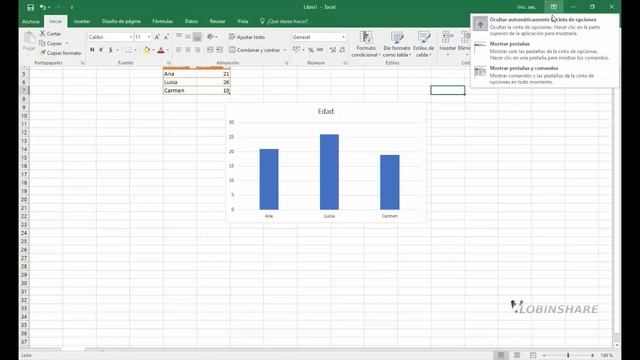Choose Ocultar automáticamente la cinta de opciones
Viewport: 640px width, 360px height.
tap(544, 26)
